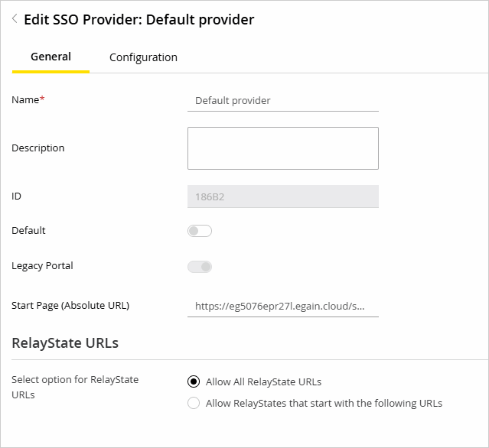Click the Start Page (Absolute URL) label

tap(70, 305)
